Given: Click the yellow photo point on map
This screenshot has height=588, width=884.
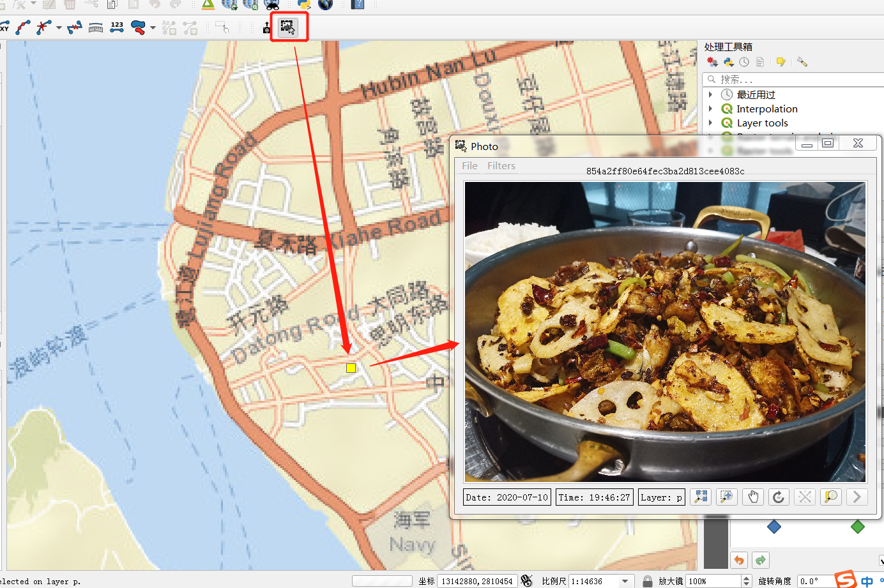Looking at the screenshot, I should tap(351, 368).
